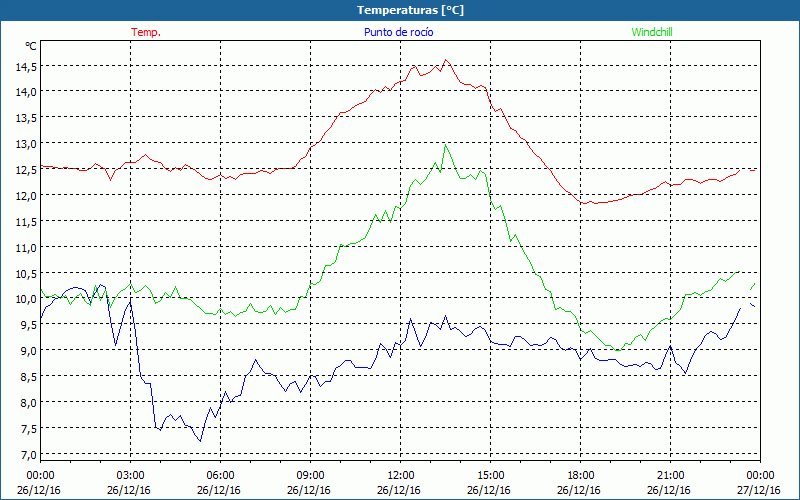Click the 8,5 y-axis value

click(28, 377)
